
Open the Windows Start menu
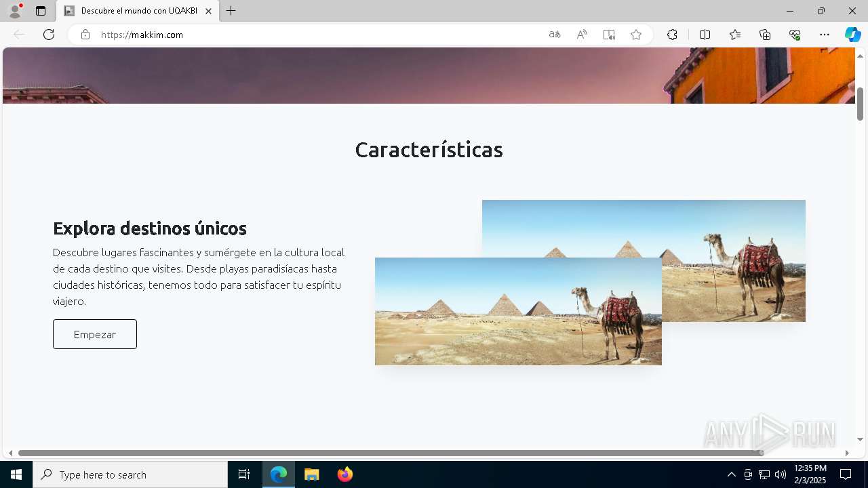[x=16, y=474]
